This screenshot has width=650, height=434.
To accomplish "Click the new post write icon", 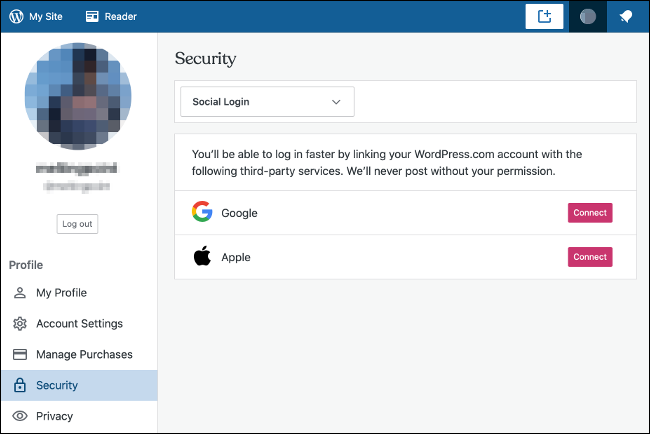I will 545,16.
